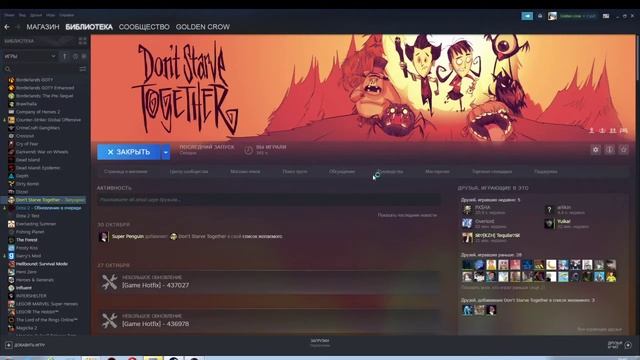640x360 pixels.
Task: Go to СООБЩЕСТВО
Action: pyautogui.click(x=144, y=27)
